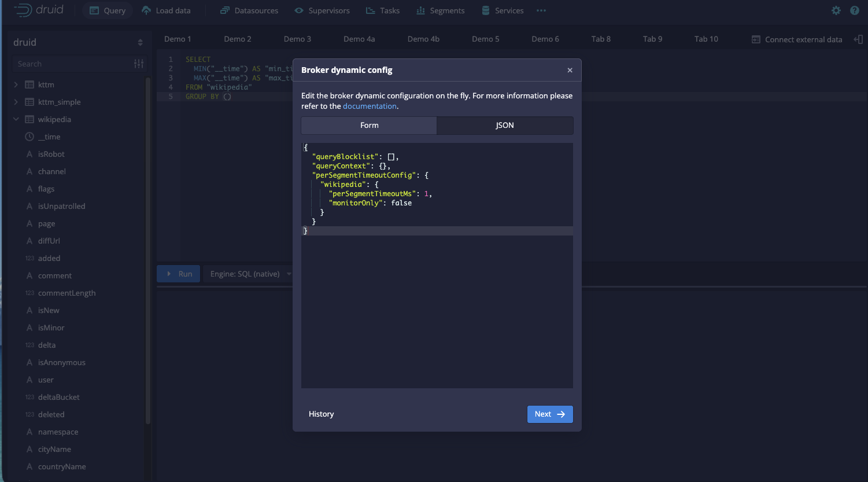
Task: Collapse the wikipedia datasource tree
Action: coord(16,119)
